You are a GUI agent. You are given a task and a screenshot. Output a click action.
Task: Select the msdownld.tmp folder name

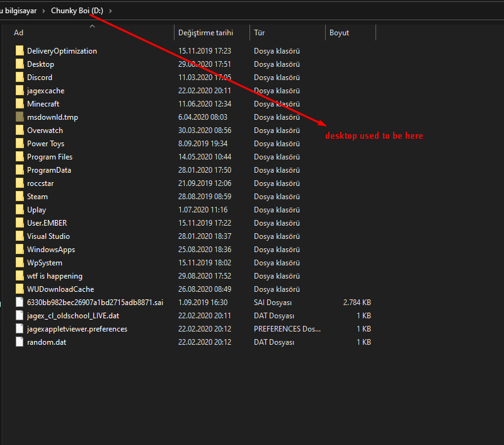52,117
